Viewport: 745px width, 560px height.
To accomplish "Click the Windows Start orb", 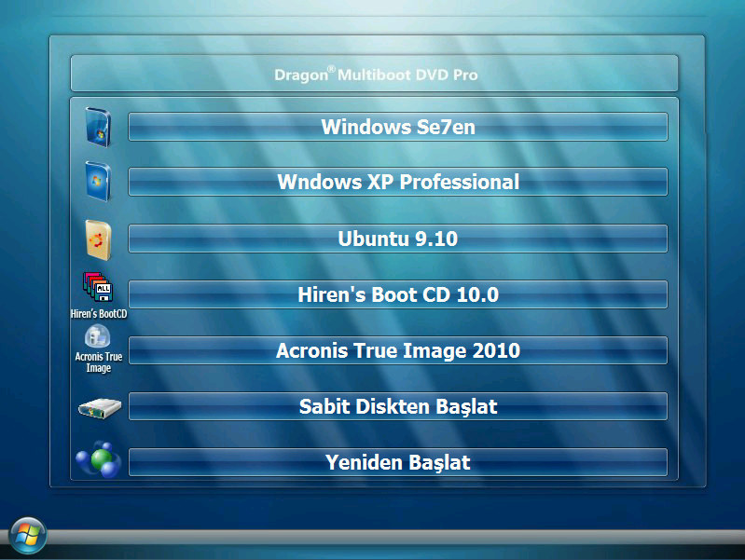I will coord(28,536).
